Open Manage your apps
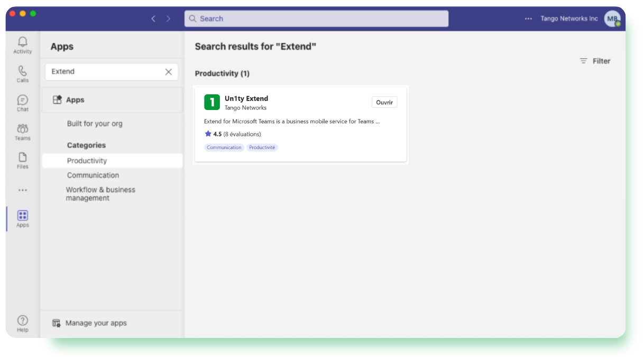This screenshot has height=357, width=644. pyautogui.click(x=89, y=323)
